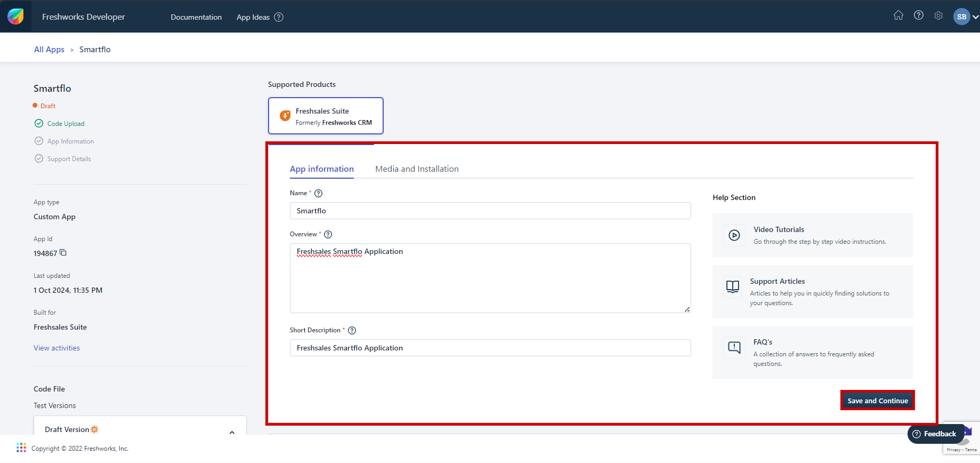The height and width of the screenshot is (463, 980).
Task: Go to All Apps breadcrumb
Action: (x=49, y=49)
